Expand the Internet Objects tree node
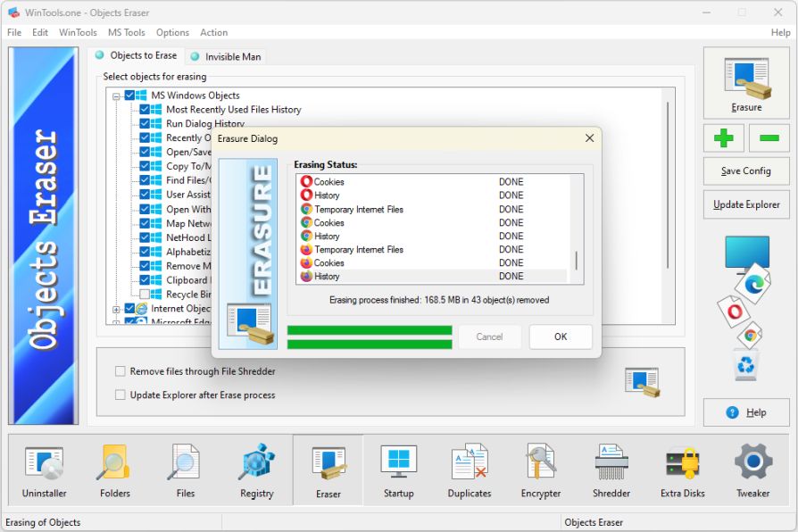This screenshot has height=532, width=798. pyautogui.click(x=116, y=309)
